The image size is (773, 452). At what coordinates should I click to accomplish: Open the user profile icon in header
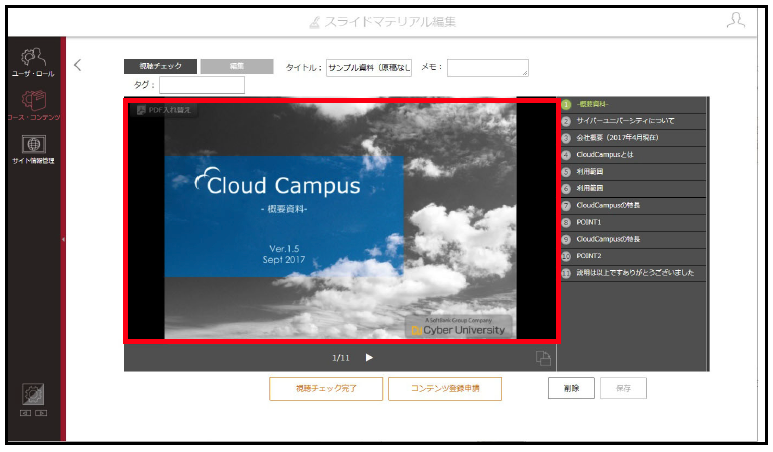[x=736, y=21]
